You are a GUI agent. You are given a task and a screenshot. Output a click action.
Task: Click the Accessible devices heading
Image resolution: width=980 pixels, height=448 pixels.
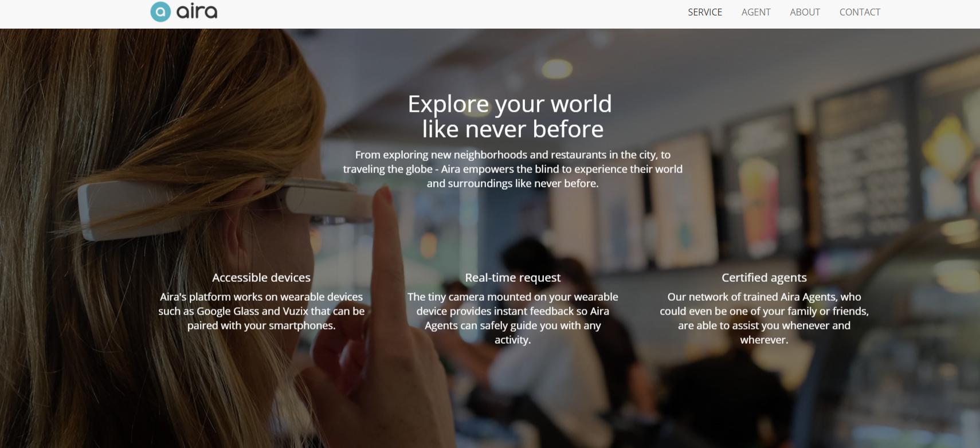[261, 278]
